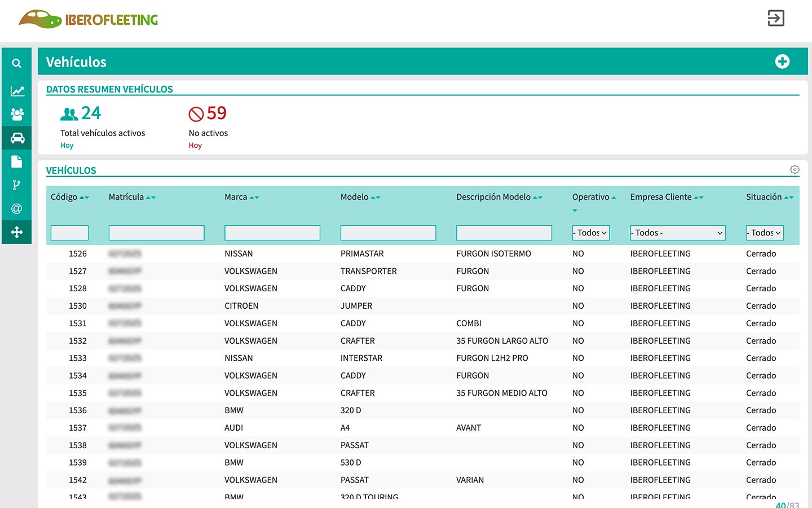
Task: Click 320 D model cell
Action: (351, 410)
